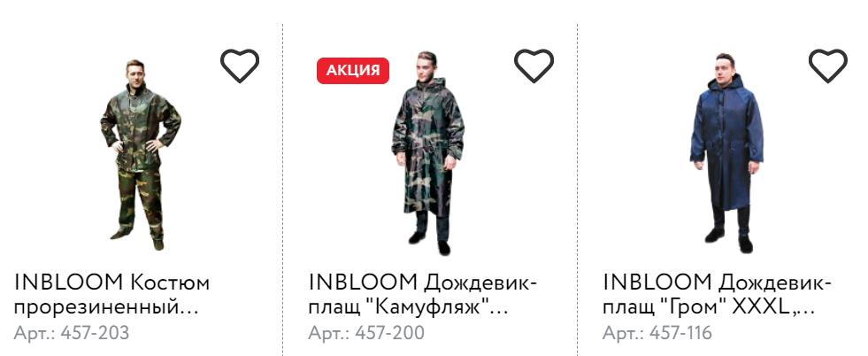
Task: Click the heart icon for "Гром" raincoat
Action: tap(828, 66)
